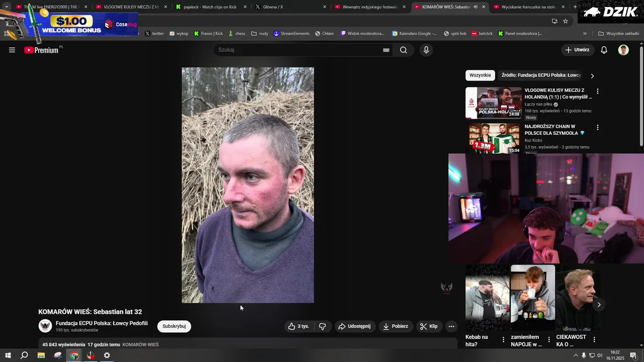Switch to the Wyciskanie francuskie tab
This screenshot has width=644, height=362.
tap(528, 7)
